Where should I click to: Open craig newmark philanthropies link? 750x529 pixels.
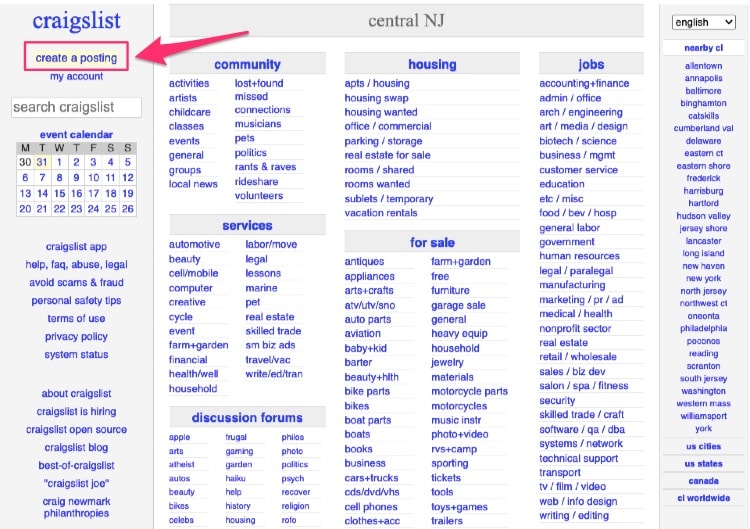pyautogui.click(x=76, y=507)
